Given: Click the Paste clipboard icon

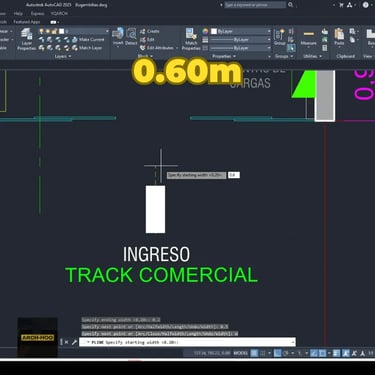Looking at the screenshot, I should point(339,37).
